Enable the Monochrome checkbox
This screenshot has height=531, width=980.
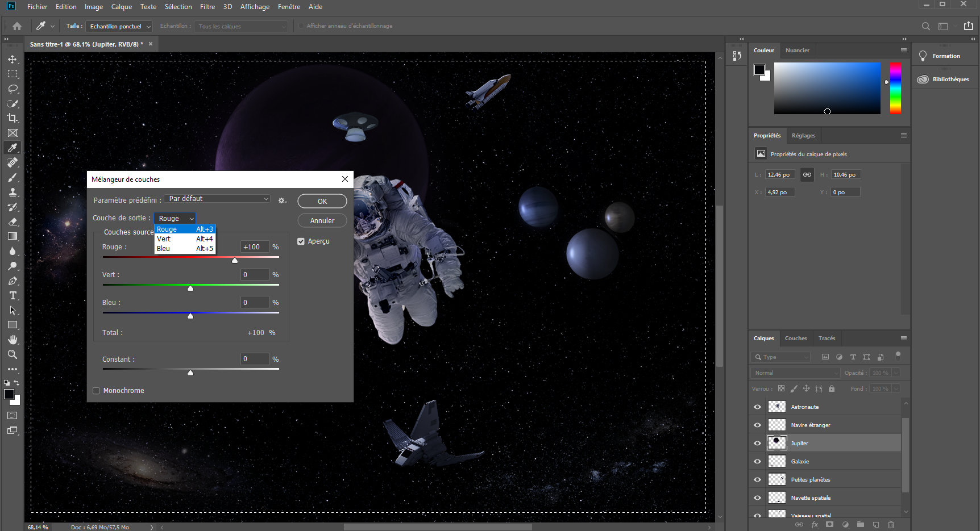coord(96,390)
